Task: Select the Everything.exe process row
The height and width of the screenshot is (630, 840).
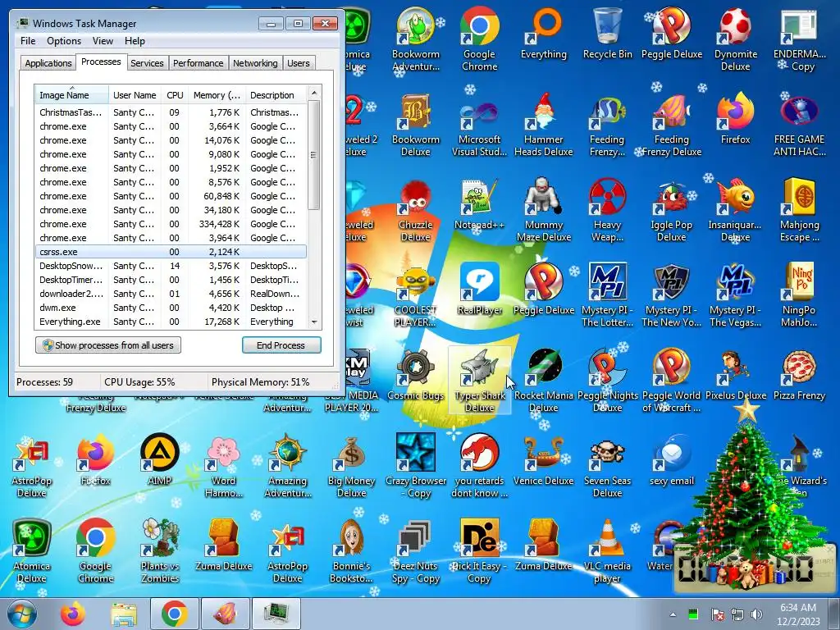Action: tap(171, 322)
